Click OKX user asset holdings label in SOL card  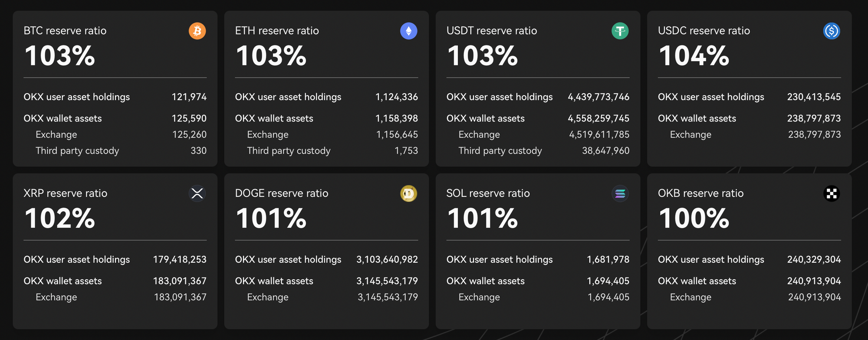pos(500,260)
